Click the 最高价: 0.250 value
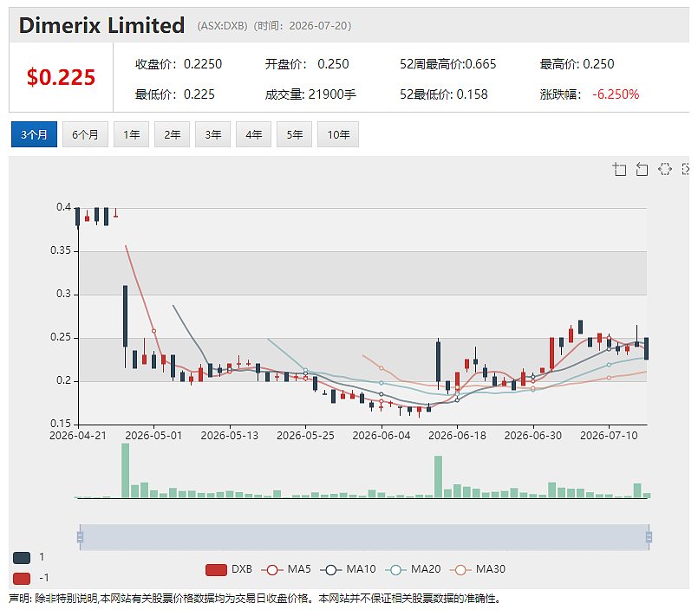 [577, 64]
